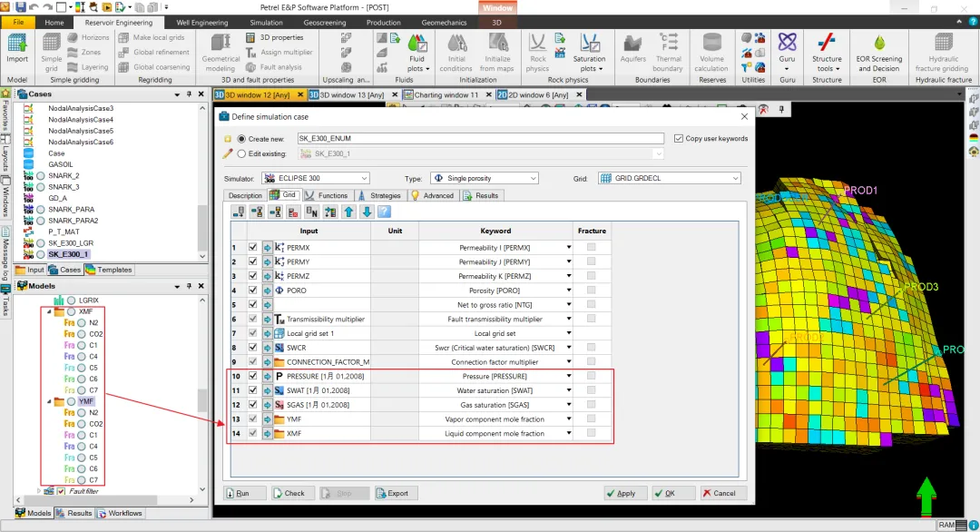980x532 pixels.
Task: Switch to the Strategies tab
Action: tap(378, 196)
